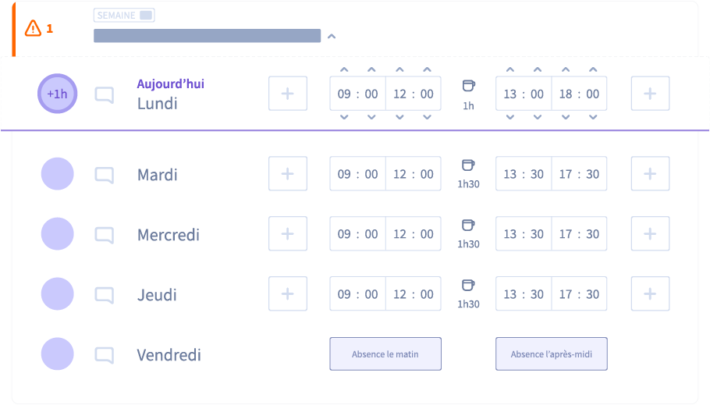Open the comment icon for Lundi
This screenshot has width=710, height=405.
point(105,95)
